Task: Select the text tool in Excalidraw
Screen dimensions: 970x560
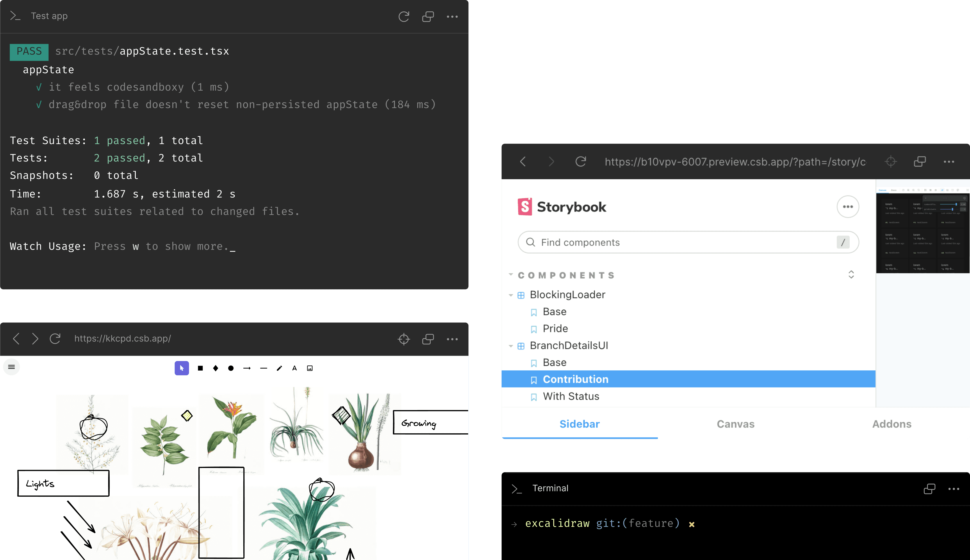Action: tap(294, 368)
